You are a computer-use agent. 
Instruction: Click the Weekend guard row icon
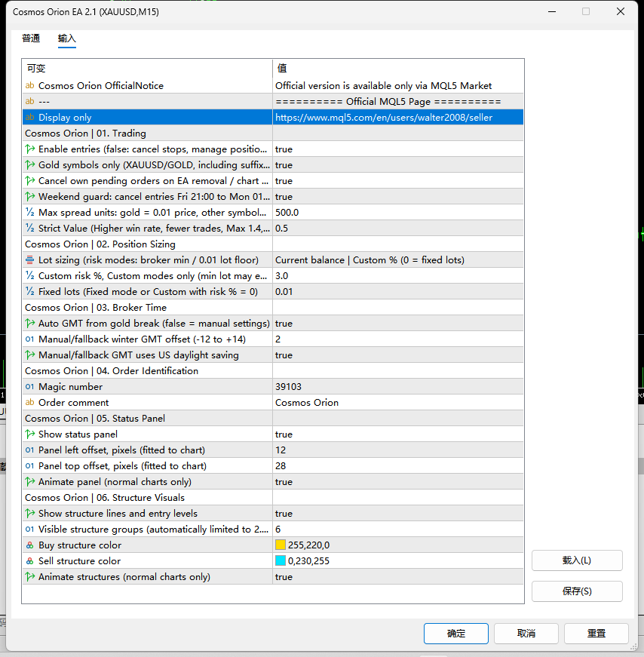pyautogui.click(x=29, y=197)
